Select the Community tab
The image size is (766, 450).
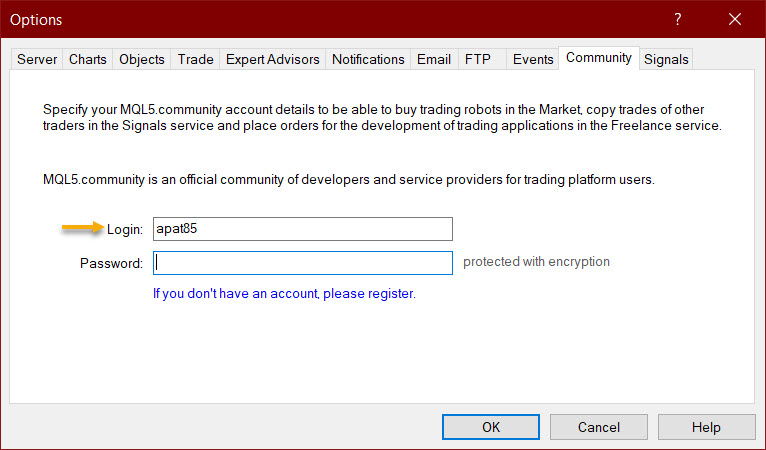point(598,58)
